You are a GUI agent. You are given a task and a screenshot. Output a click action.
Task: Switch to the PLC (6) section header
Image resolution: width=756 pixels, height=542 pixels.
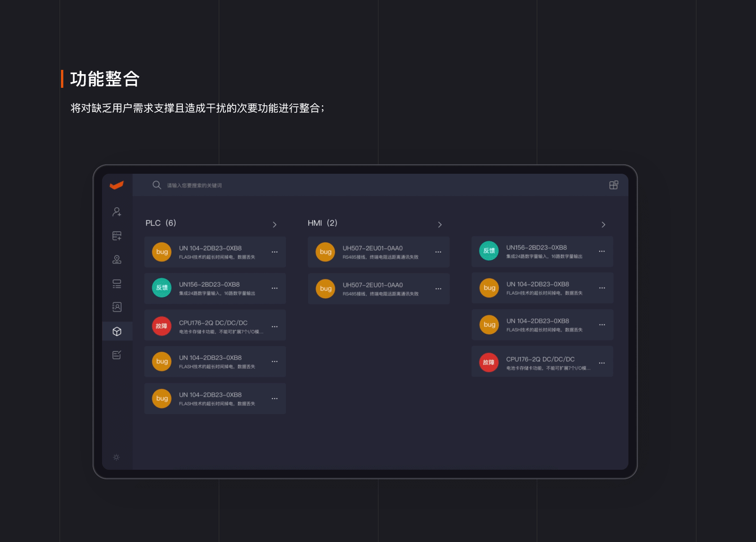click(161, 223)
